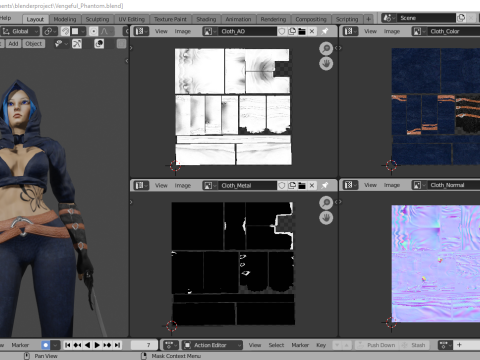Toggle the X-ray square icon in viewport header
Viewport: 480px width, 360px height.
122,44
